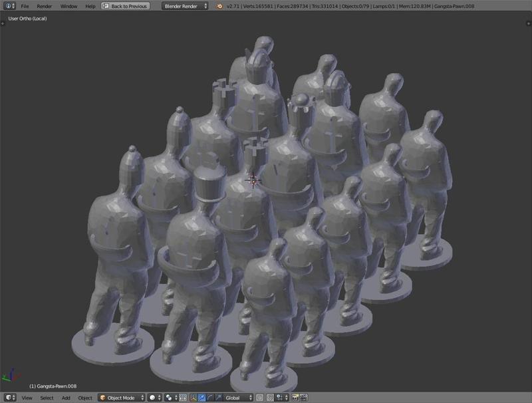Image resolution: width=532 pixels, height=403 pixels.
Task: Open the Object menu
Action: (x=85, y=398)
